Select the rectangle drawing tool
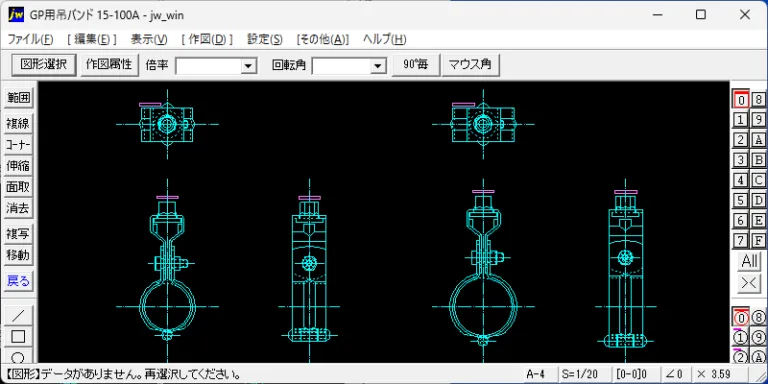 (x=18, y=336)
